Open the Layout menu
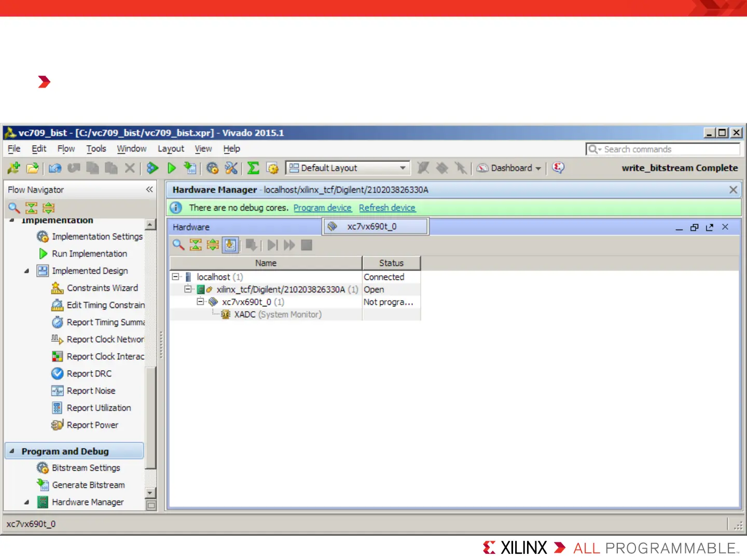Viewport: 747px width, 560px height. coord(171,149)
